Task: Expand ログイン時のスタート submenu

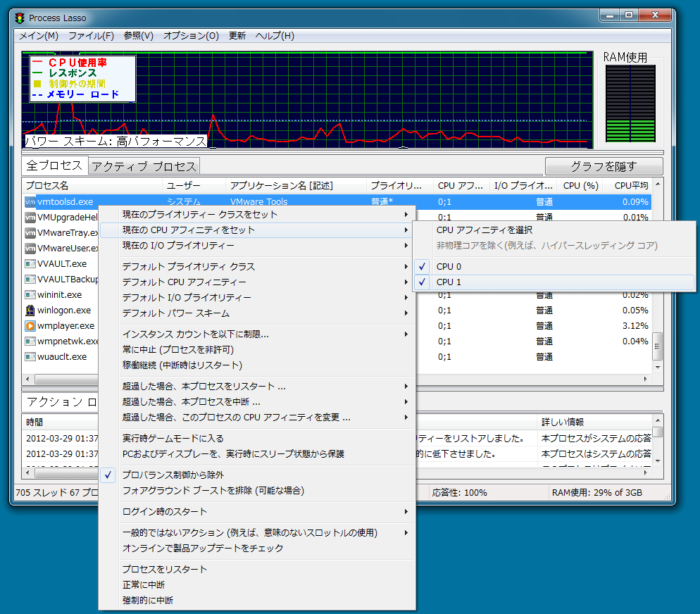Action: coord(258,511)
